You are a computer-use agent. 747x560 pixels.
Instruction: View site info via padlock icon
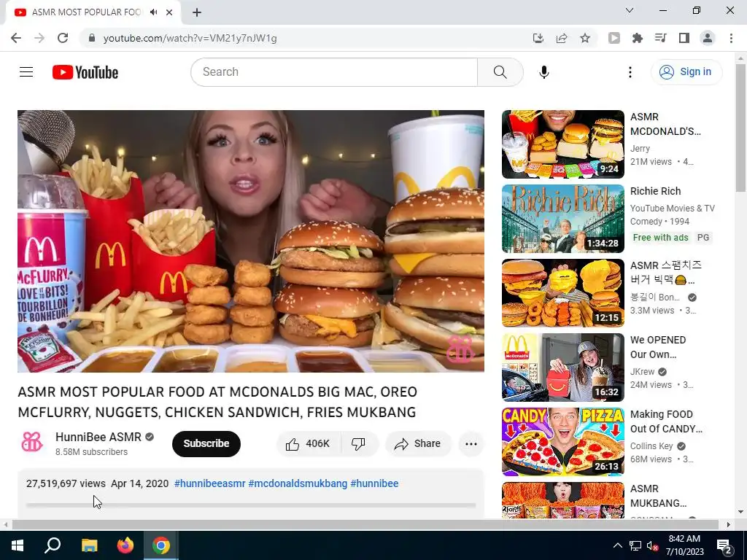(x=92, y=38)
